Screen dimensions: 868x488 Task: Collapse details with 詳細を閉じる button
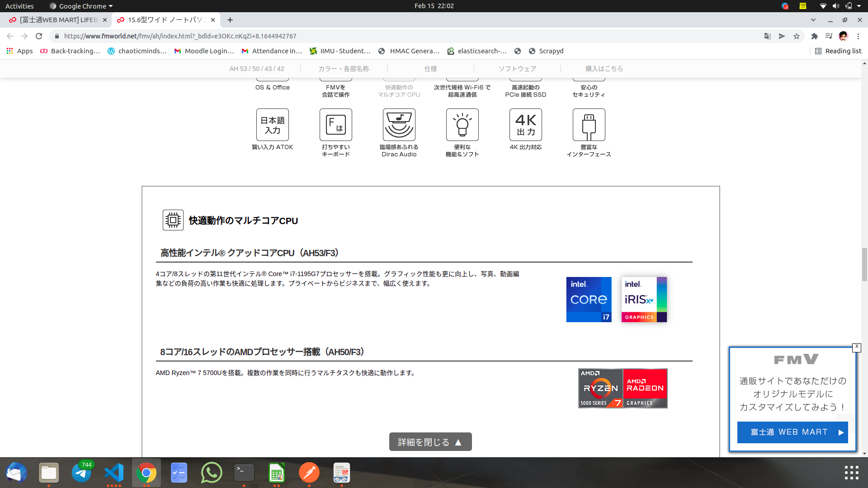tap(430, 442)
